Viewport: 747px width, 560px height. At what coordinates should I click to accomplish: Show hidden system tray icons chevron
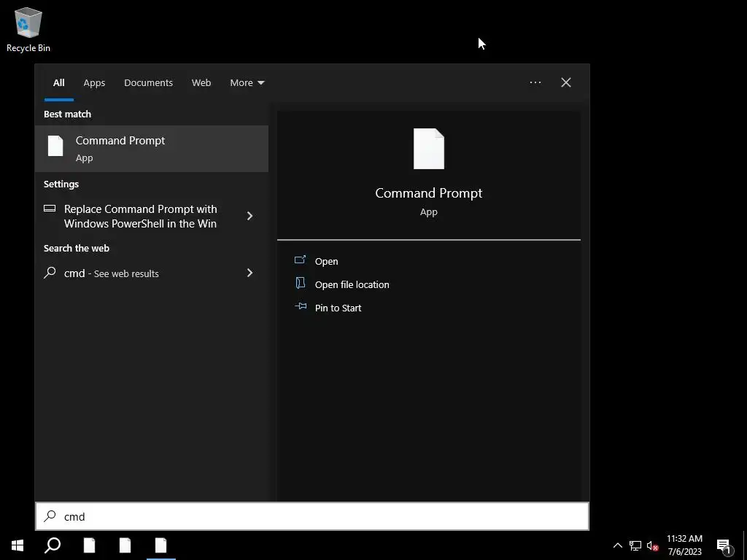[x=617, y=545]
